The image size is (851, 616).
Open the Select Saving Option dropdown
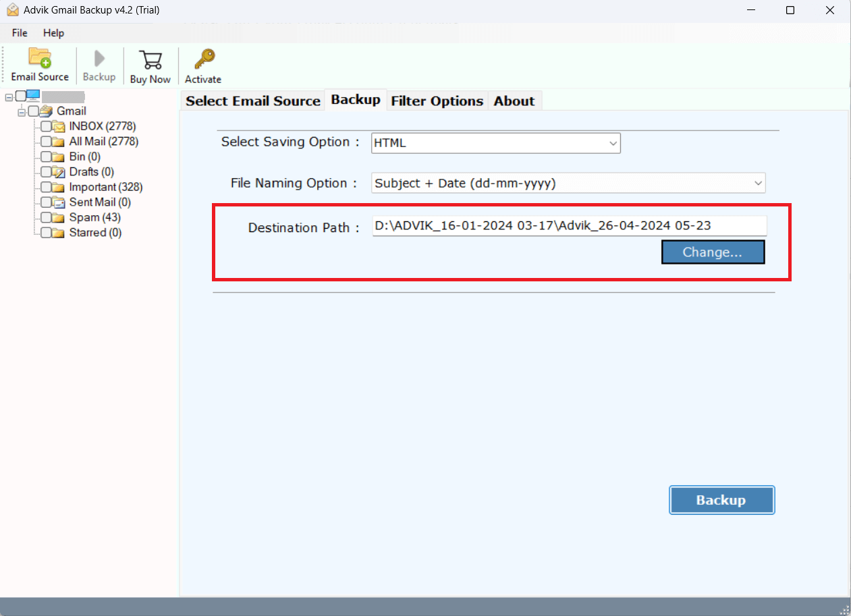coord(495,143)
